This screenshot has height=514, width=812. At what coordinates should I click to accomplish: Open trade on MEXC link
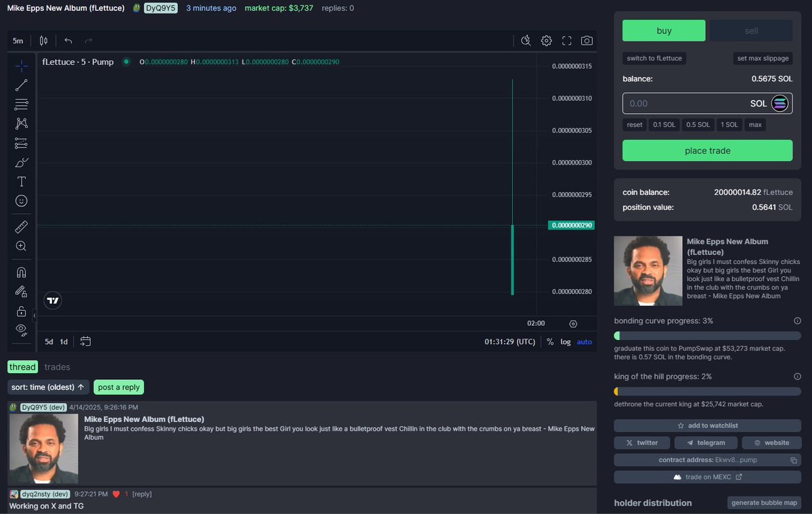[707, 477]
